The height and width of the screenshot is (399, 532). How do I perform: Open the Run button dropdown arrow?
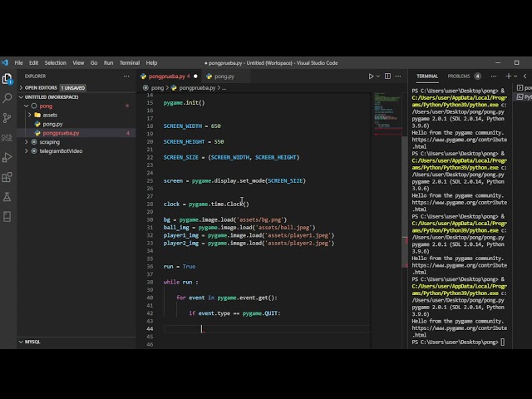pyautogui.click(x=378, y=76)
